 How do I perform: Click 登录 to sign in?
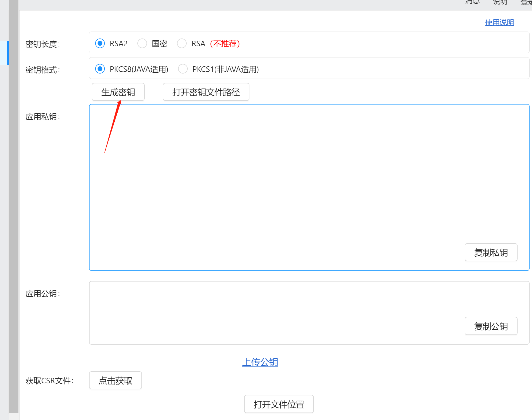pyautogui.click(x=526, y=2)
